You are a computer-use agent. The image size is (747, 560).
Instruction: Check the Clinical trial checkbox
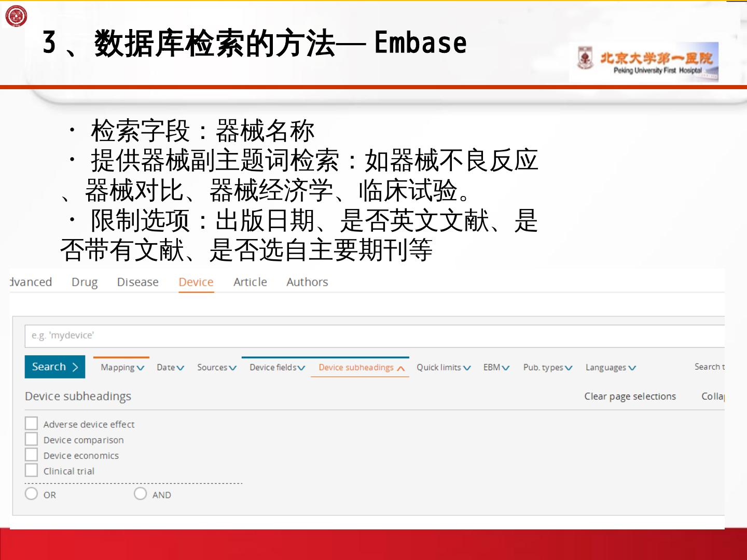32,470
